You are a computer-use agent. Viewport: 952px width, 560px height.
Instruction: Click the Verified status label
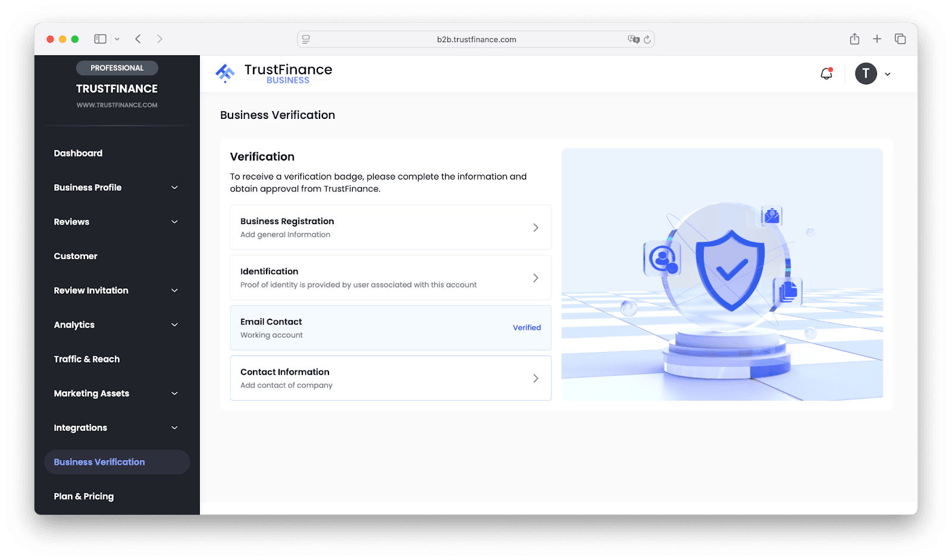(527, 328)
